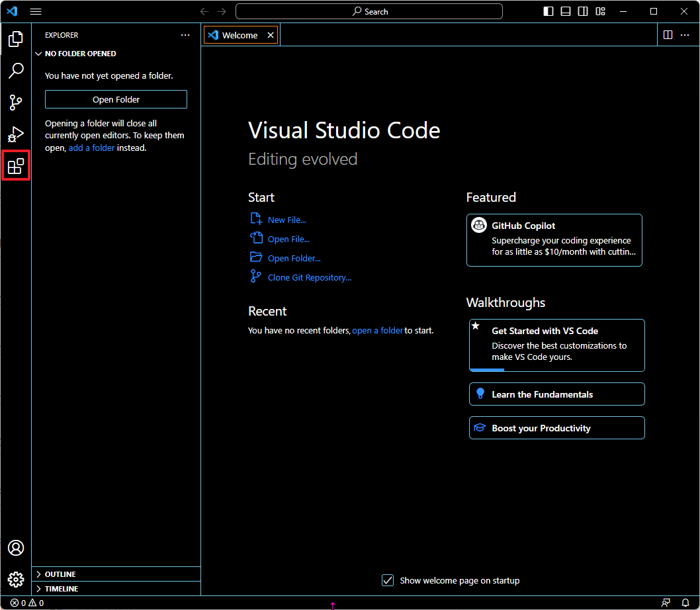Click the lightbulb icon on Learn the Fundamentals
The width and height of the screenshot is (700, 610).
click(x=480, y=394)
